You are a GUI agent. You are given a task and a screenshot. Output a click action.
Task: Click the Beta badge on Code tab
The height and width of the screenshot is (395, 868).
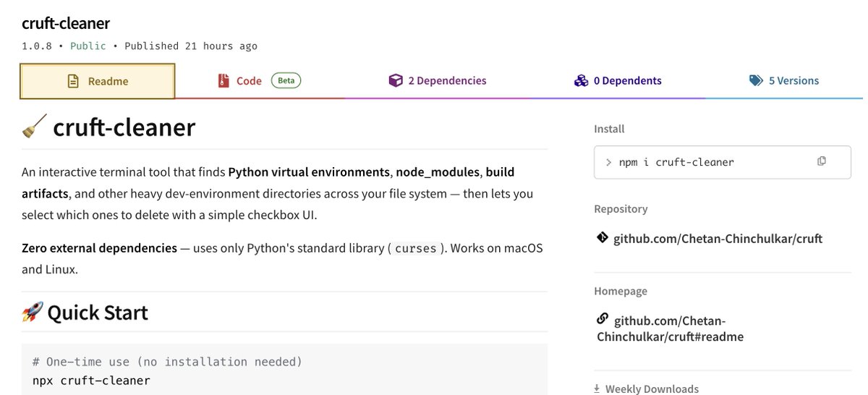(286, 80)
